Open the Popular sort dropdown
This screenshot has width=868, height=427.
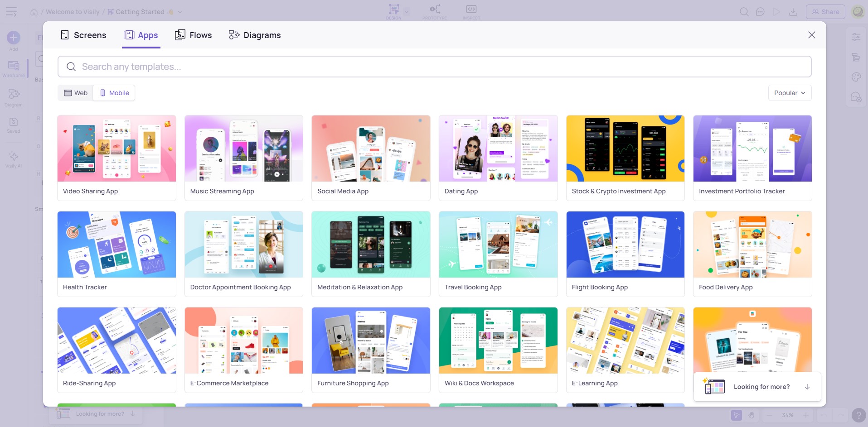[x=790, y=93]
